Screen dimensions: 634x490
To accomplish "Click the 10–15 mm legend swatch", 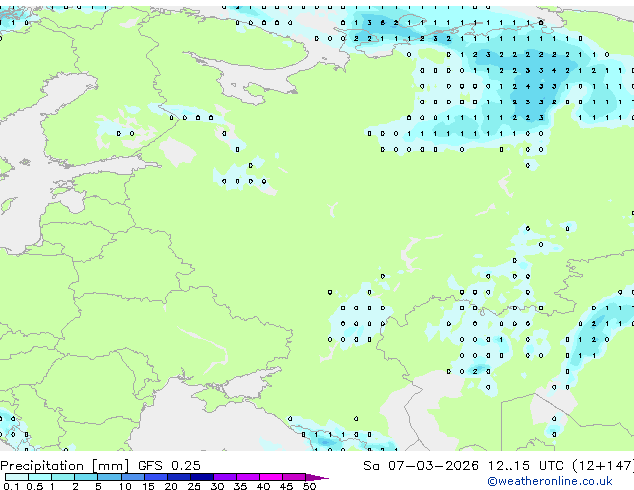I will pyautogui.click(x=132, y=477).
